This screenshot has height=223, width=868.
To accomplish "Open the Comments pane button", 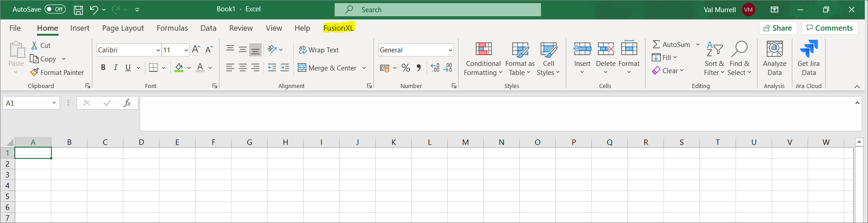I will click(x=829, y=28).
